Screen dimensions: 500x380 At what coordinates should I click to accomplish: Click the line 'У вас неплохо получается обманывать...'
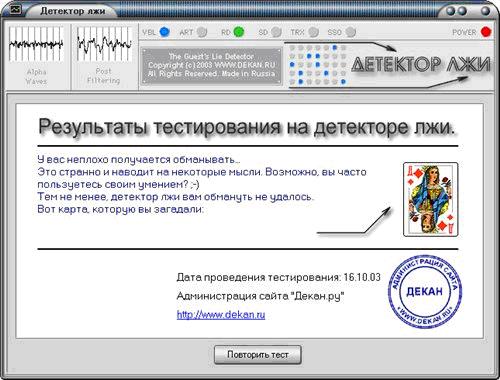coord(139,159)
